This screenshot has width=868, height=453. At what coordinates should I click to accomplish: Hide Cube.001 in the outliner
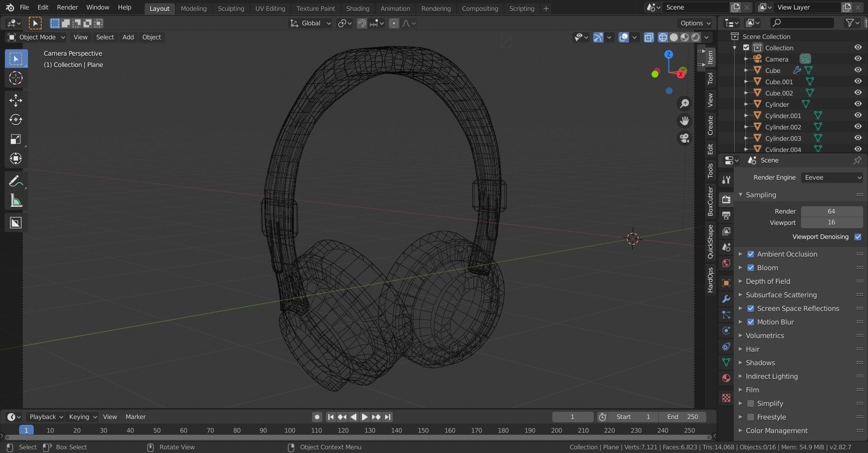[x=858, y=81]
